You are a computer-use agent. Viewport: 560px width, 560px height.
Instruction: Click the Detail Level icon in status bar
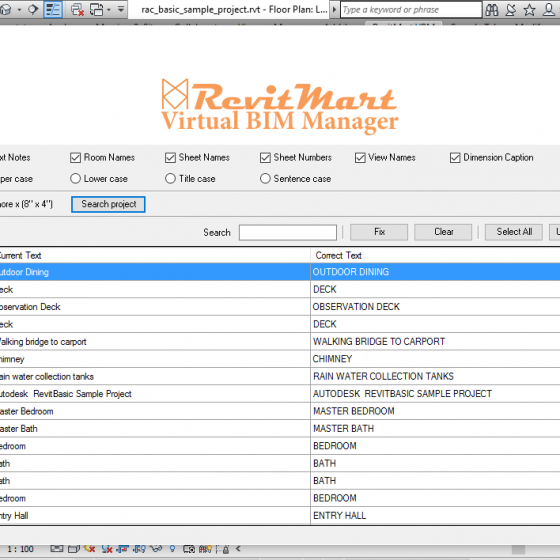click(x=56, y=549)
